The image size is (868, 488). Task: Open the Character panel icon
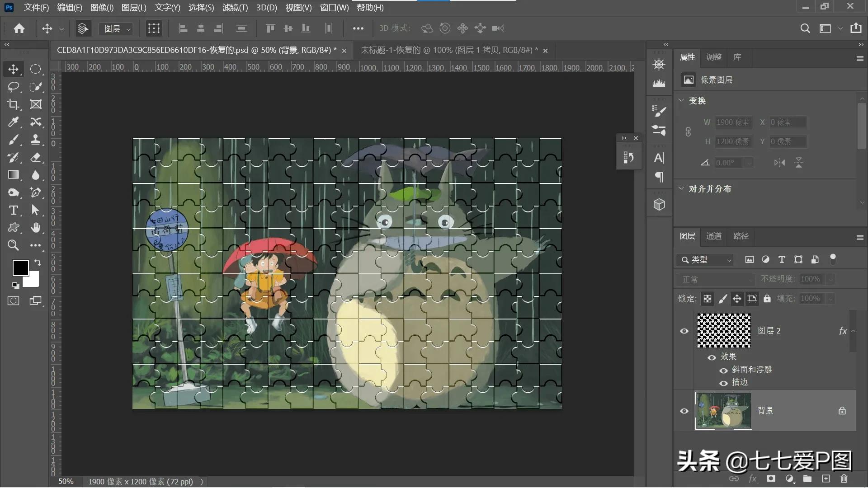659,158
